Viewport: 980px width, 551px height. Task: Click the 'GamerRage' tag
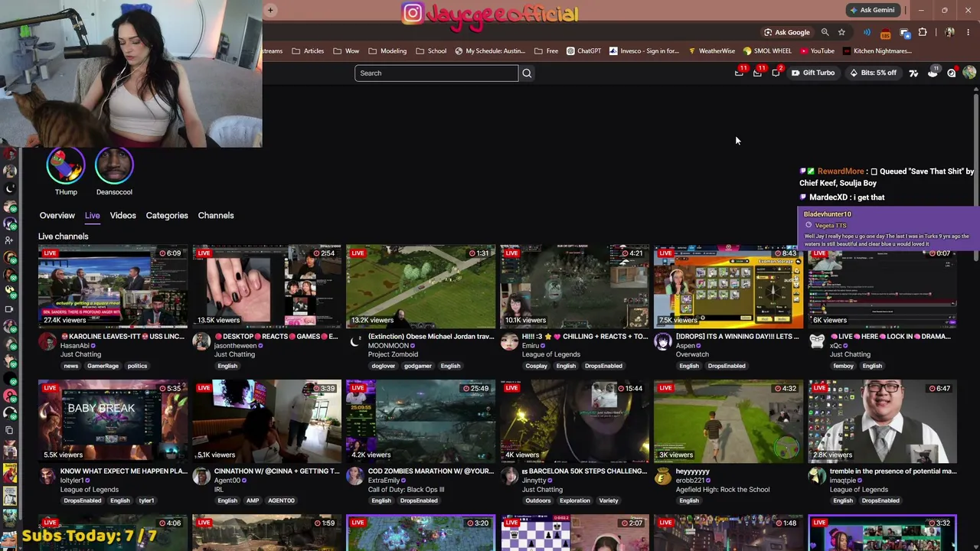(x=103, y=366)
